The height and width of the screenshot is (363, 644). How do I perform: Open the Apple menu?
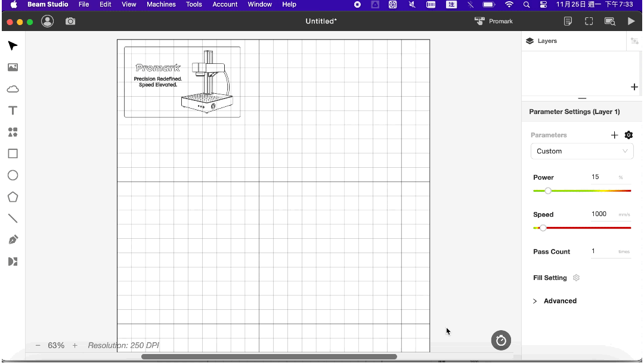[x=14, y=5]
